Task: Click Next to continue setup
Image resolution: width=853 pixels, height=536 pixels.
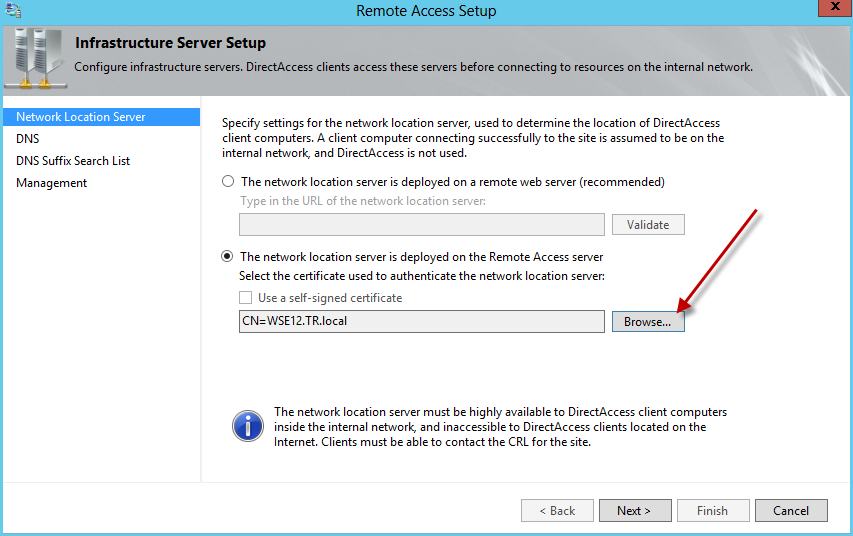Action: point(634,510)
